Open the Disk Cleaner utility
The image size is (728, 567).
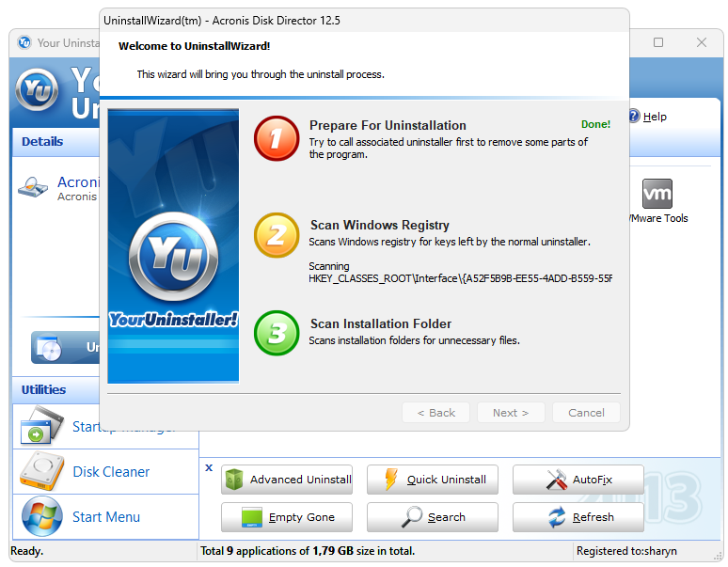[111, 471]
